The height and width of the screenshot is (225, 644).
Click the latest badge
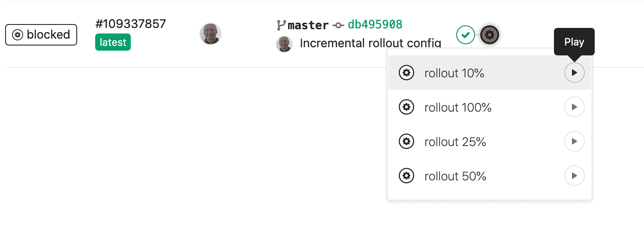click(113, 43)
